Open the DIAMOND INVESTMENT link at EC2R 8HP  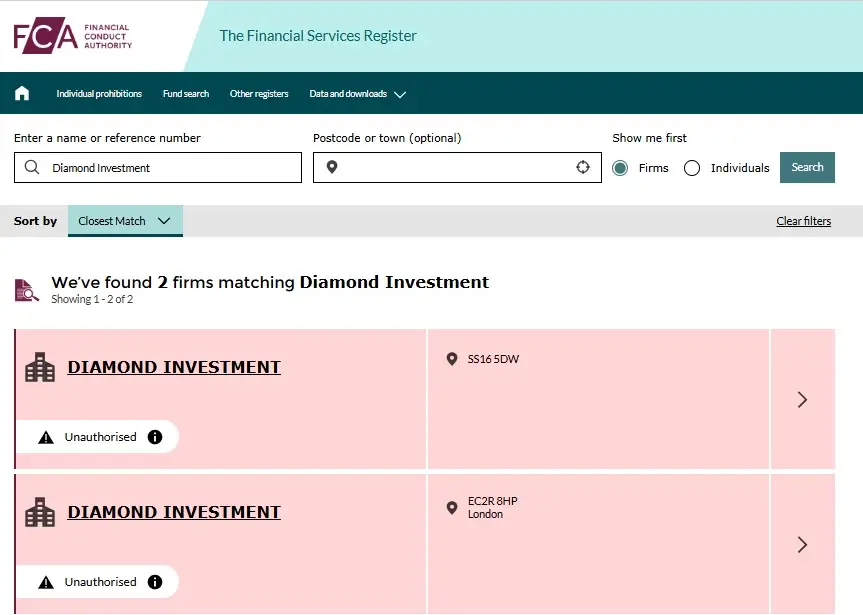pyautogui.click(x=173, y=512)
